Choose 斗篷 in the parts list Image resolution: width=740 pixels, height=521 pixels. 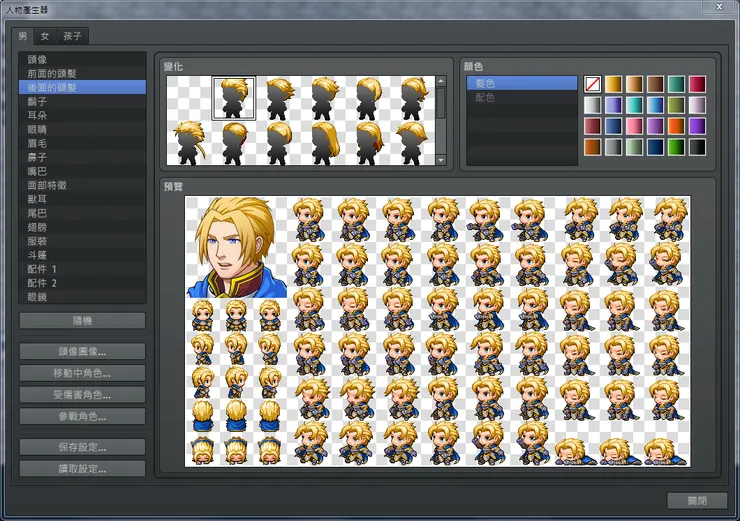point(82,255)
